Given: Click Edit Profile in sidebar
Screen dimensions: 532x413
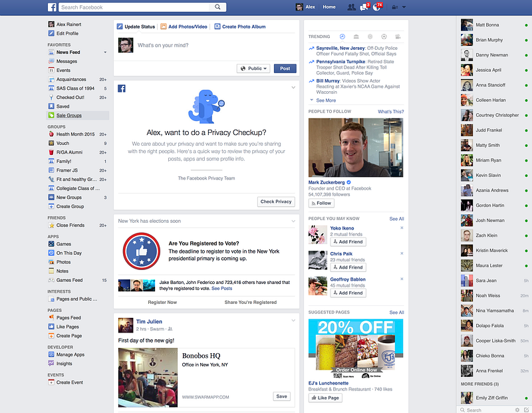Looking at the screenshot, I should coord(67,33).
